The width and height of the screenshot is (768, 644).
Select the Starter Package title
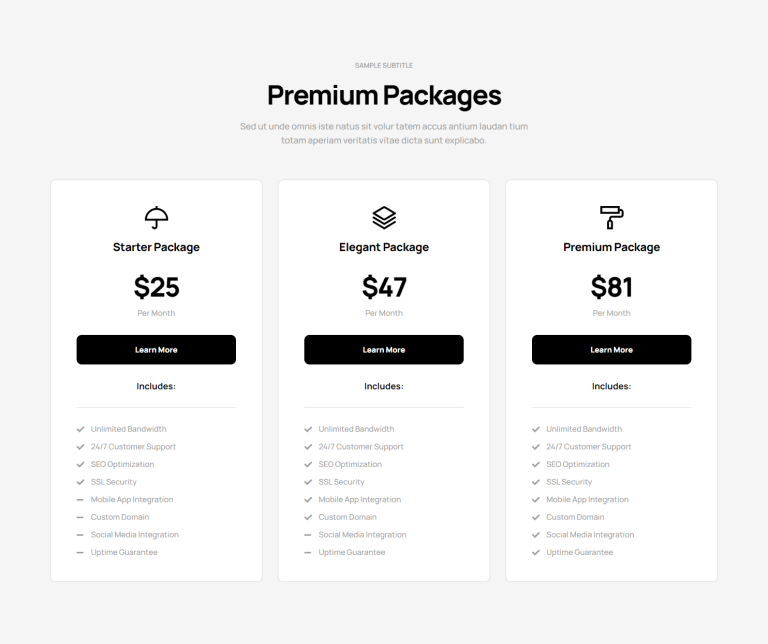coord(156,247)
